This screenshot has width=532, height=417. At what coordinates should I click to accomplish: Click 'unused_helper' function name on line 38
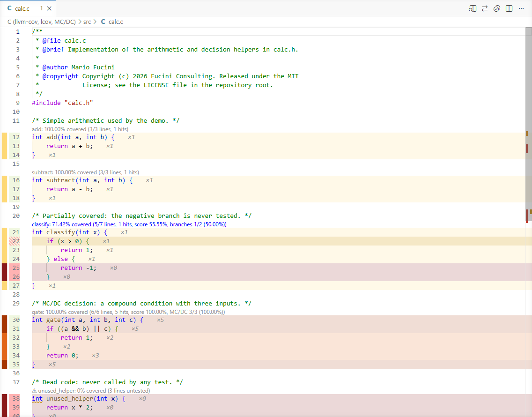coord(70,399)
